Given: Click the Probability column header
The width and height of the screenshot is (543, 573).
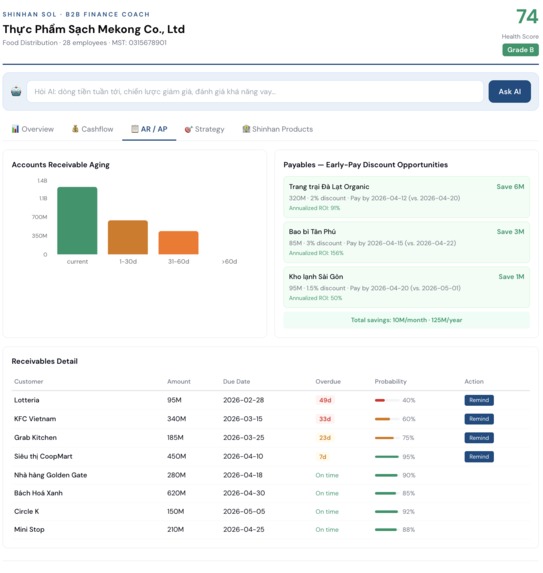Looking at the screenshot, I should tap(390, 382).
